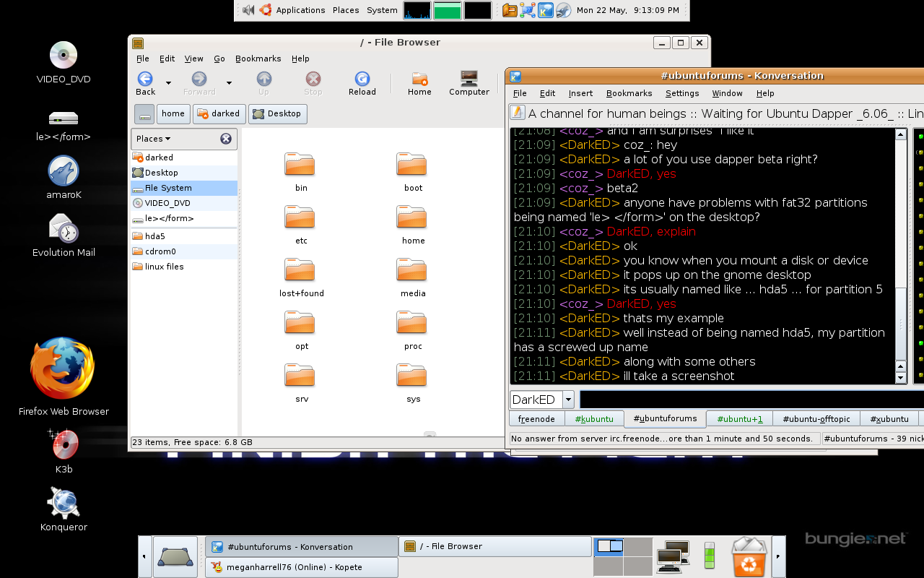Image resolution: width=924 pixels, height=578 pixels.
Task: Close the Places side pane
Action: pos(226,139)
